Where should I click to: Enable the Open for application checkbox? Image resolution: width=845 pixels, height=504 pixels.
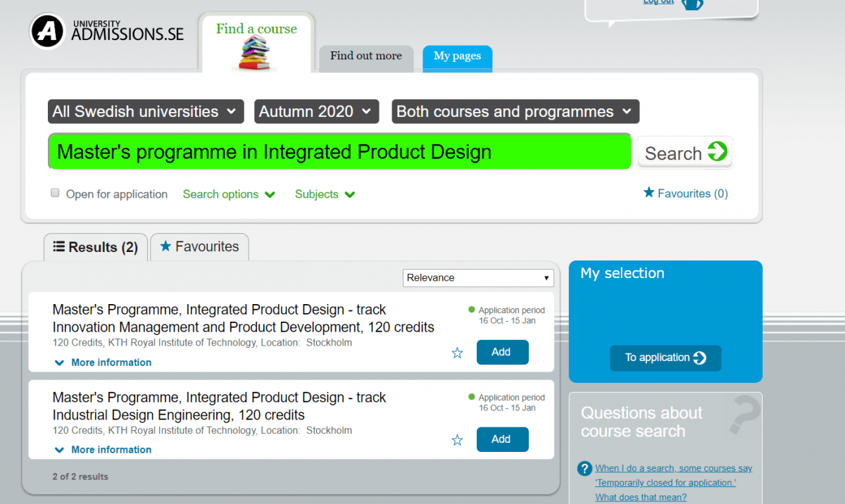tap(56, 194)
